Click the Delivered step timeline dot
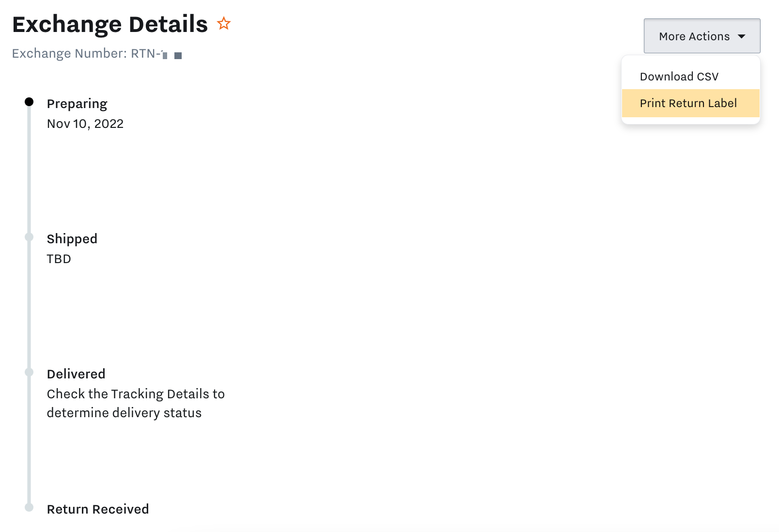Screen dimensions: 779x532 [x=29, y=372]
